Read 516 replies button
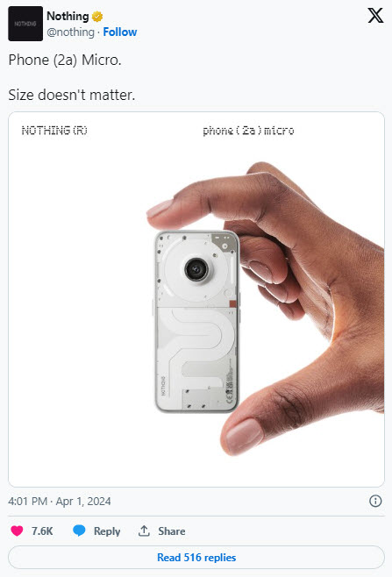 pyautogui.click(x=196, y=557)
